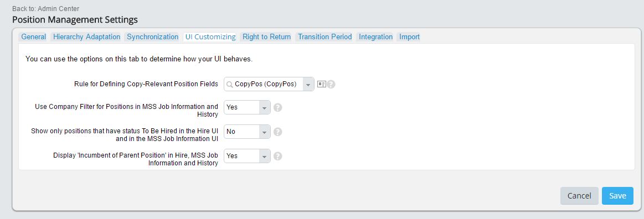This screenshot has height=219, width=644.
Task: Switch to the Hierarchy Adaptation tab
Action: pos(87,37)
